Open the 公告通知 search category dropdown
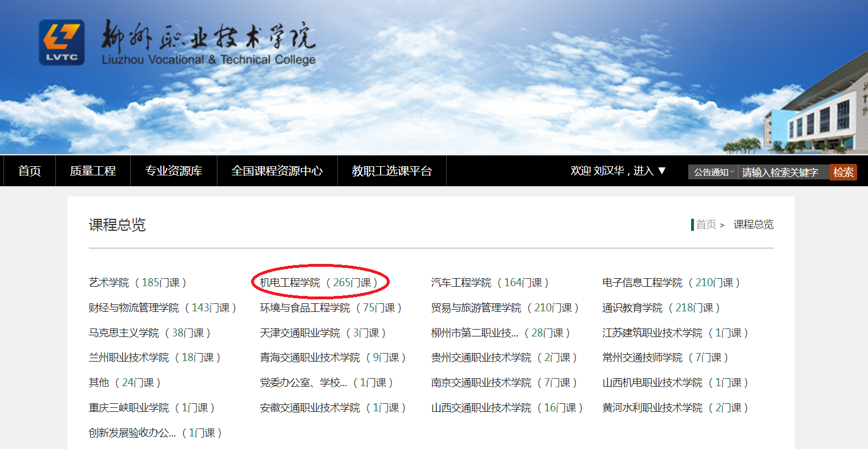The image size is (868, 449). tap(713, 172)
